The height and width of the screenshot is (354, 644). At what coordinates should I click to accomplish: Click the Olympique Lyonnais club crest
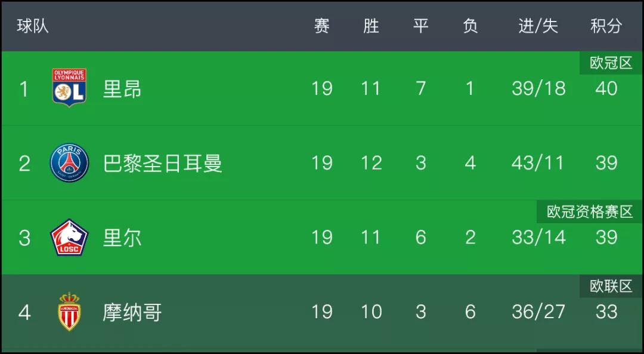[69, 87]
